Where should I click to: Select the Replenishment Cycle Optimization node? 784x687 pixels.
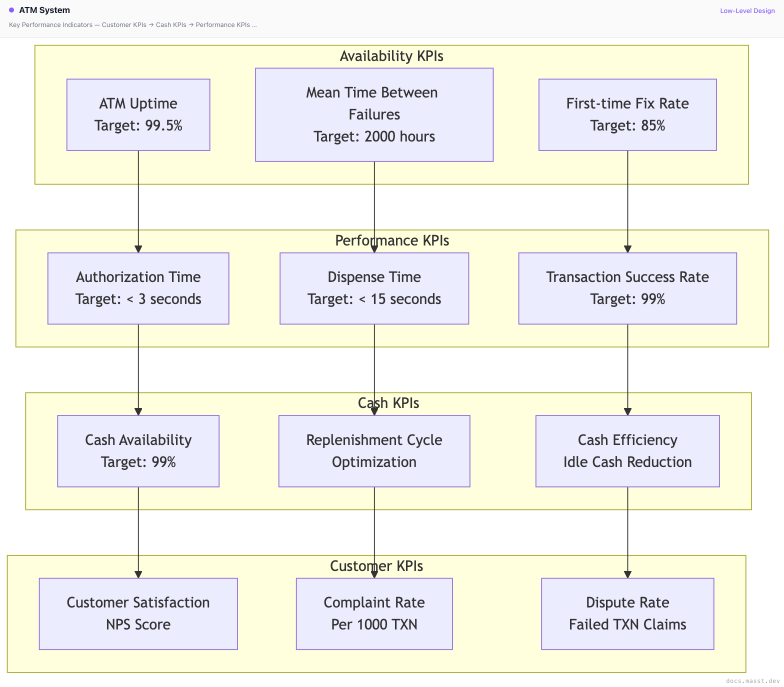(374, 451)
